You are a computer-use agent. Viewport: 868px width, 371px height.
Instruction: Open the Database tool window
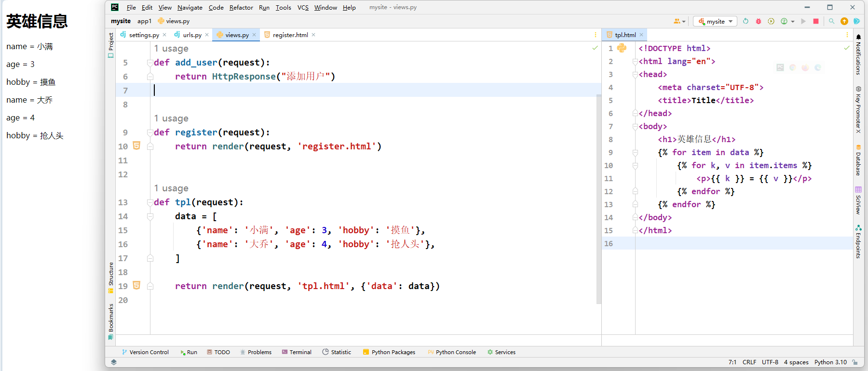858,160
